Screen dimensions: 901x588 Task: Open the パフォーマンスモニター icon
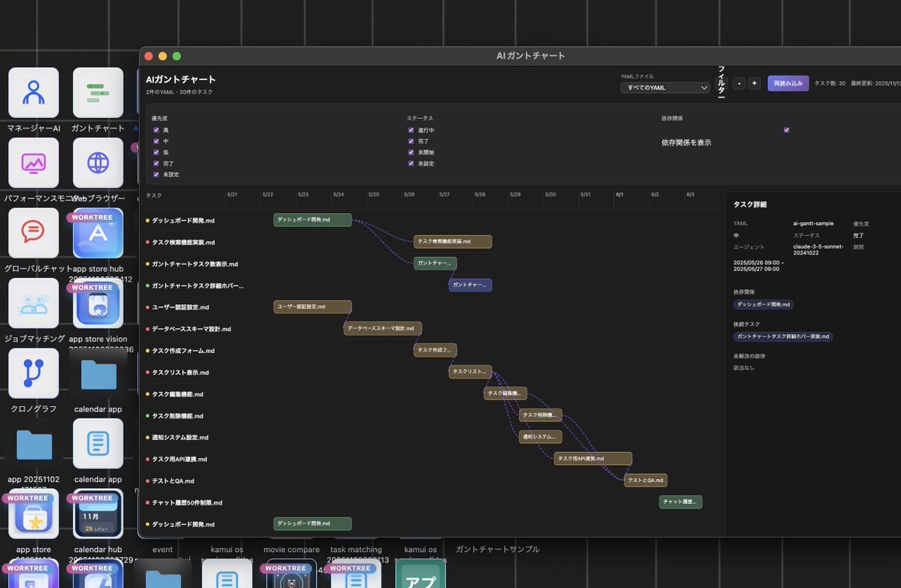point(33,163)
